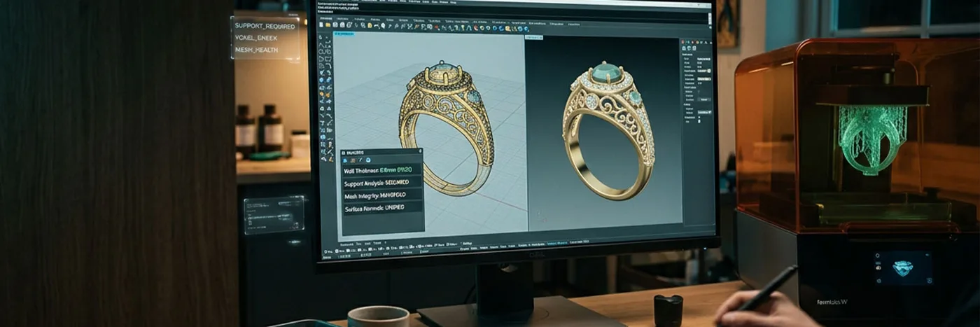This screenshot has width=980, height=327.
Task: Click the round blue icon in analysis panel
Action: pos(368,160)
